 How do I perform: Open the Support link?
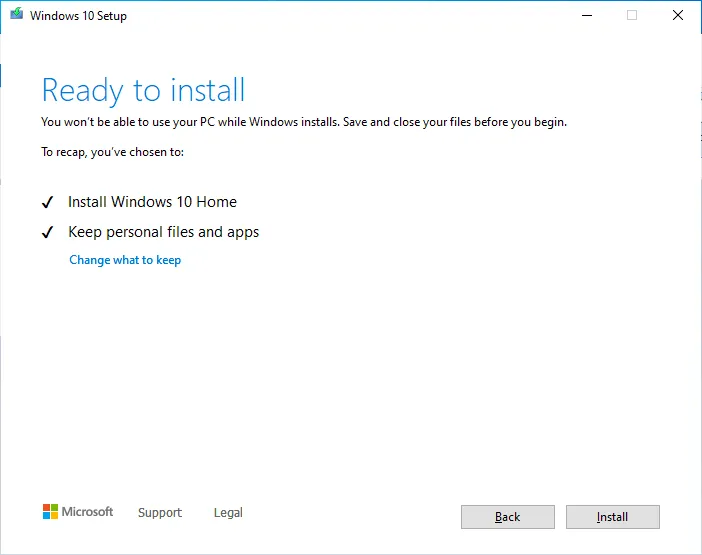click(160, 512)
